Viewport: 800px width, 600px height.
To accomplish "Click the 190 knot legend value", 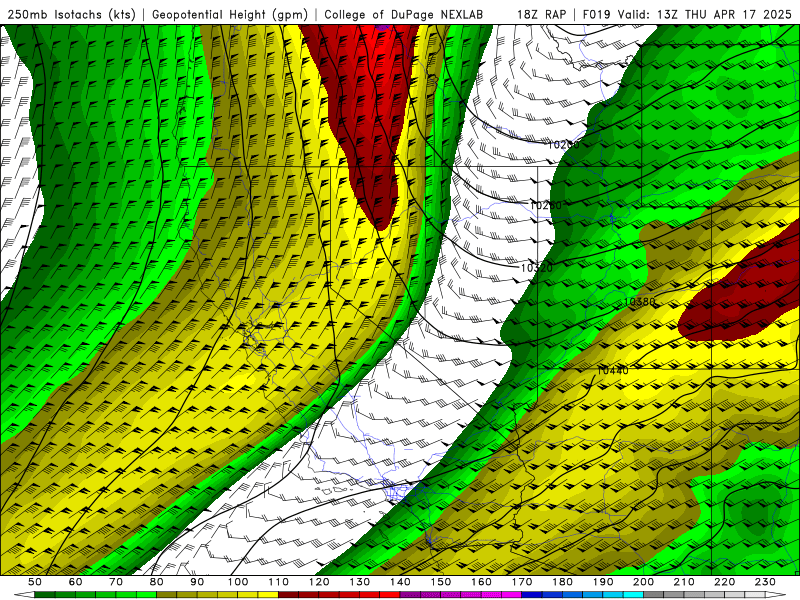I will click(603, 582).
